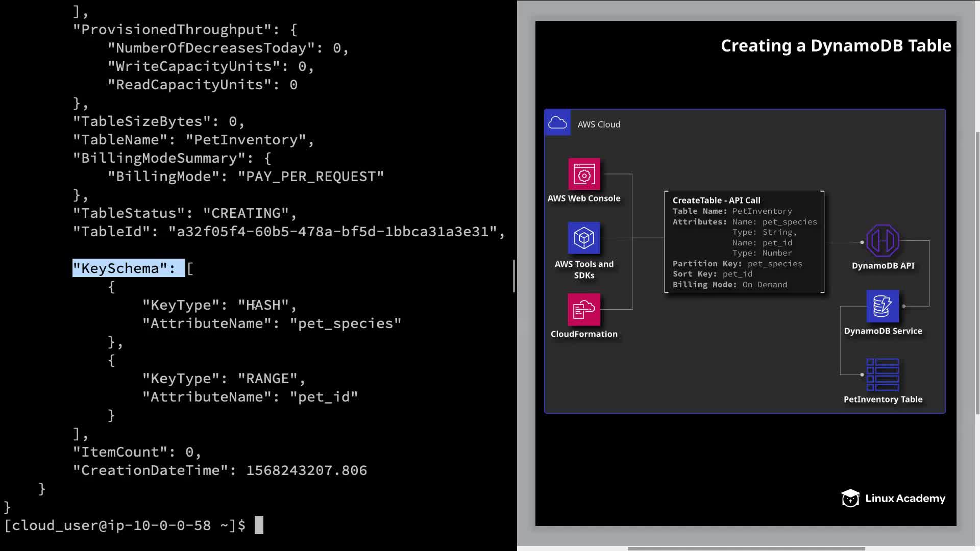Click the CreationDateTime timestamp value
980x551 pixels.
tap(306, 470)
